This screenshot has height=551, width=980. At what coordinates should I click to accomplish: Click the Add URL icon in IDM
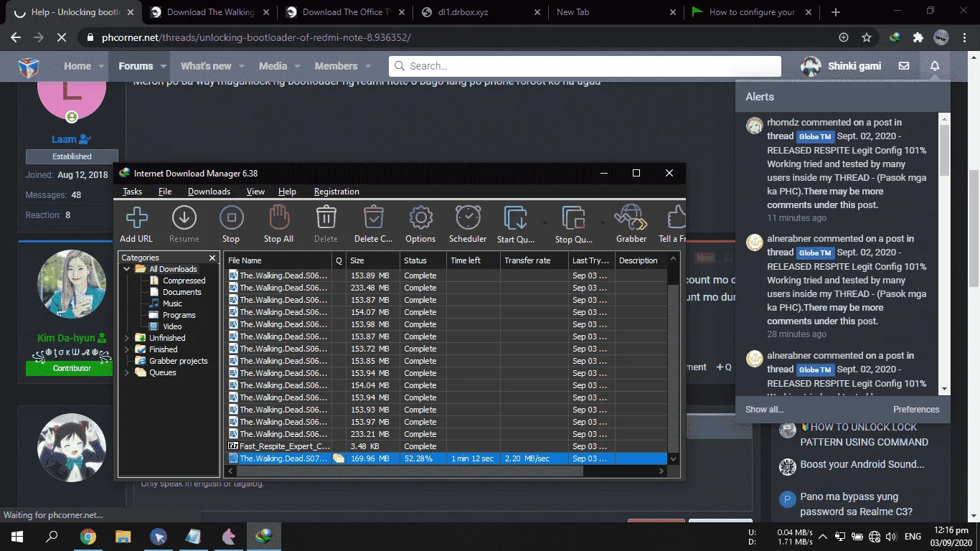136,217
